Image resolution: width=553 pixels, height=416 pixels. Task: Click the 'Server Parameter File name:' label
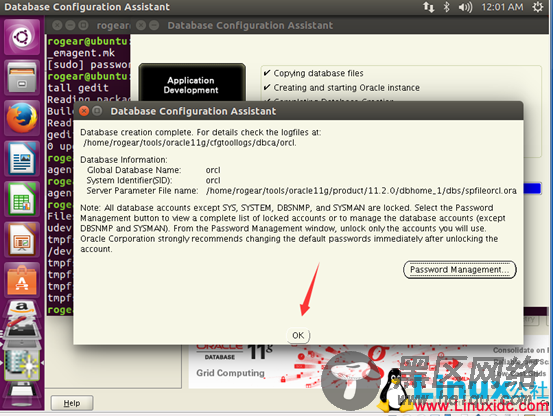142,191
